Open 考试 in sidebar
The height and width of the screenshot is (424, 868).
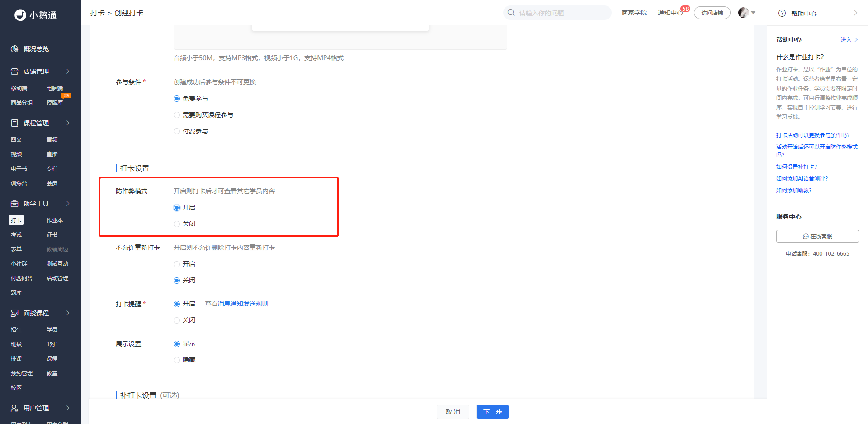[16, 235]
